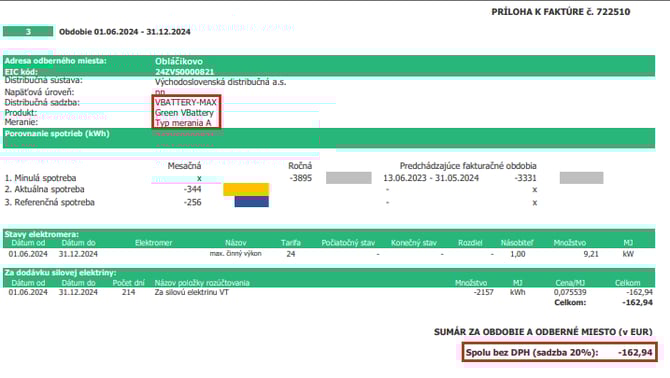The image size is (670, 378).
Task: Select the meter name 'max. činný výkon'
Action: point(235,253)
